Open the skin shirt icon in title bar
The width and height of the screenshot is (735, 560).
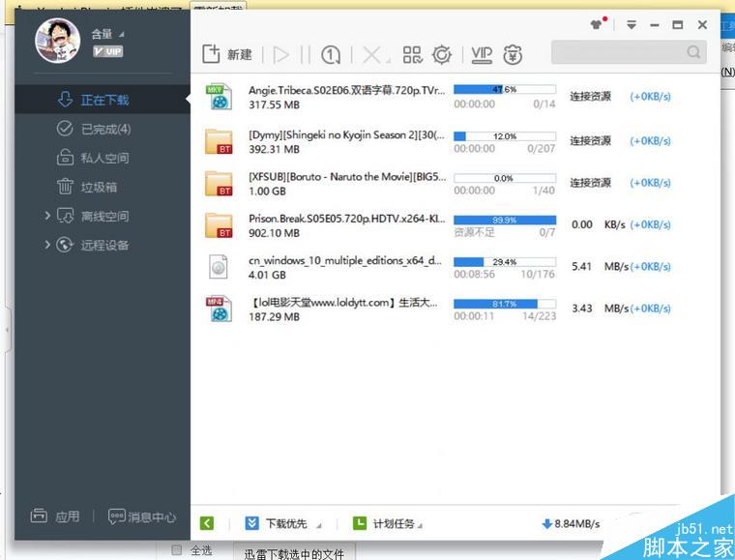[x=598, y=23]
